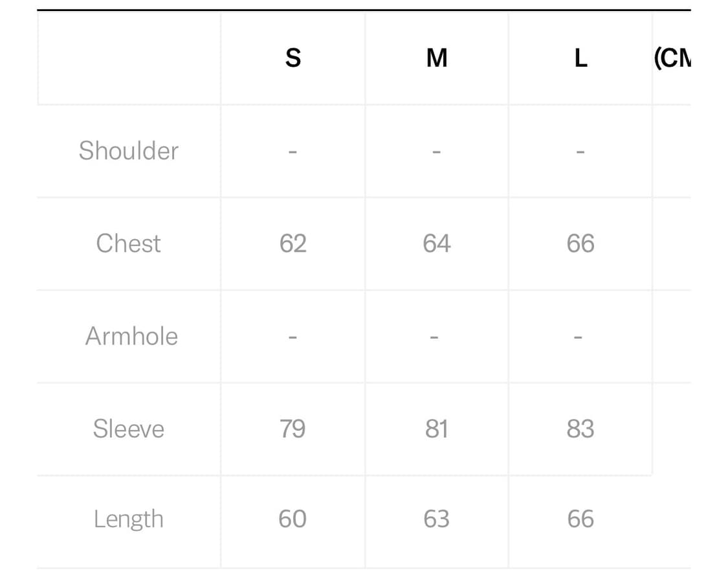Screen dimensions: 728x579
Task: Click the Length value 66 for size L
Action: pyautogui.click(x=580, y=519)
